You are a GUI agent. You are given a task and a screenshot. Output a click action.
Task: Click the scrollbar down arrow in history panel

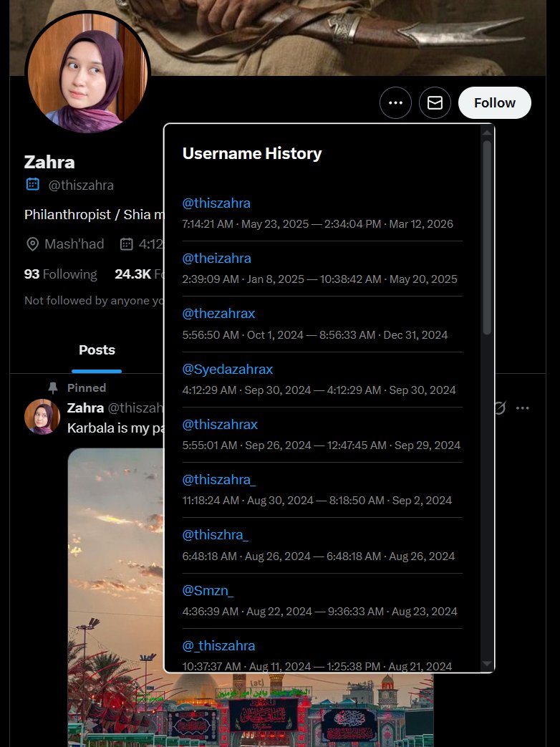[487, 664]
